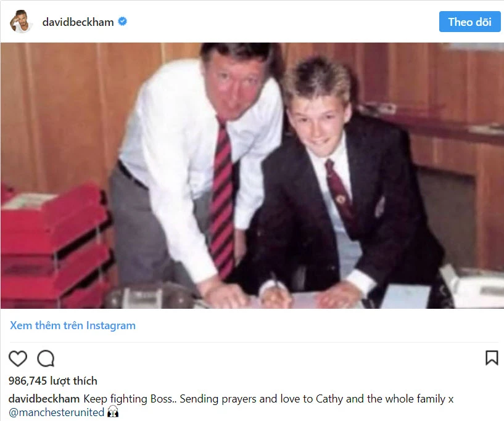Click the crest badge on the dark blazer
Screen dimensions: 504x421
(380, 207)
